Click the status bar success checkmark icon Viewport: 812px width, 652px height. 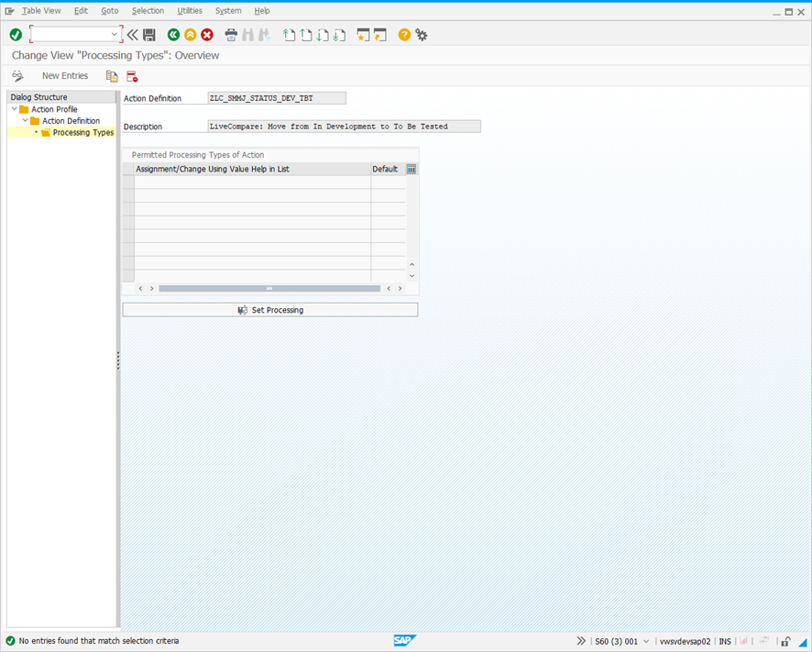10,641
